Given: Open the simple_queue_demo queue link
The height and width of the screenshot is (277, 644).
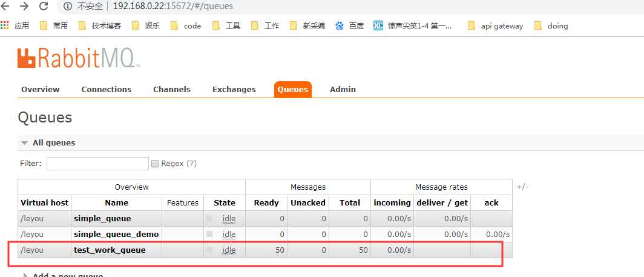Looking at the screenshot, I should (x=116, y=234).
